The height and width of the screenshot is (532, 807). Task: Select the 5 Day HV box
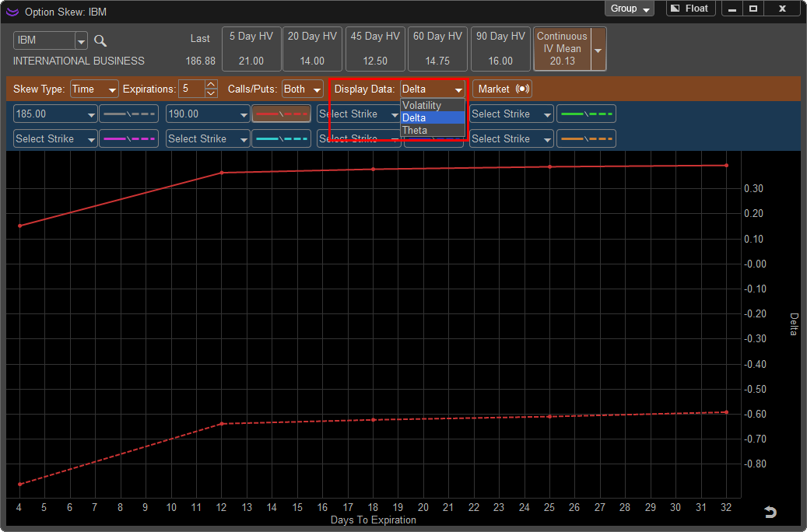tap(251, 49)
